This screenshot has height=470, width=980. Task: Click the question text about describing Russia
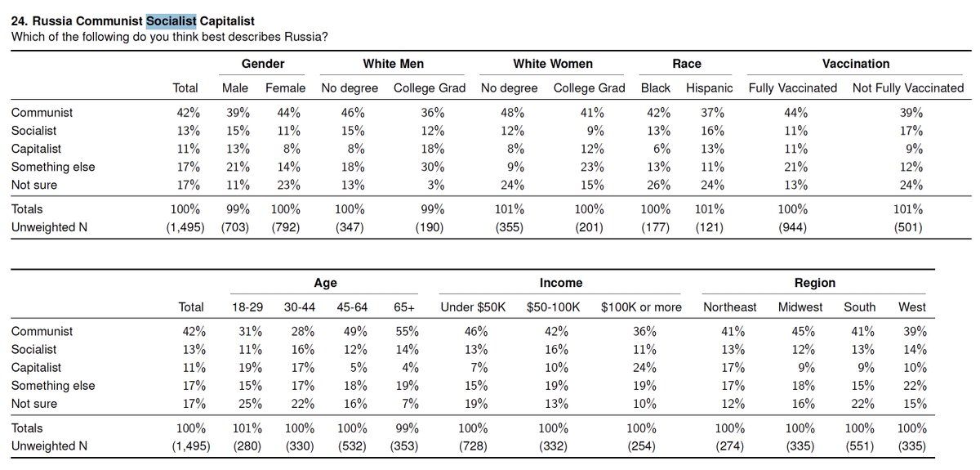[163, 37]
